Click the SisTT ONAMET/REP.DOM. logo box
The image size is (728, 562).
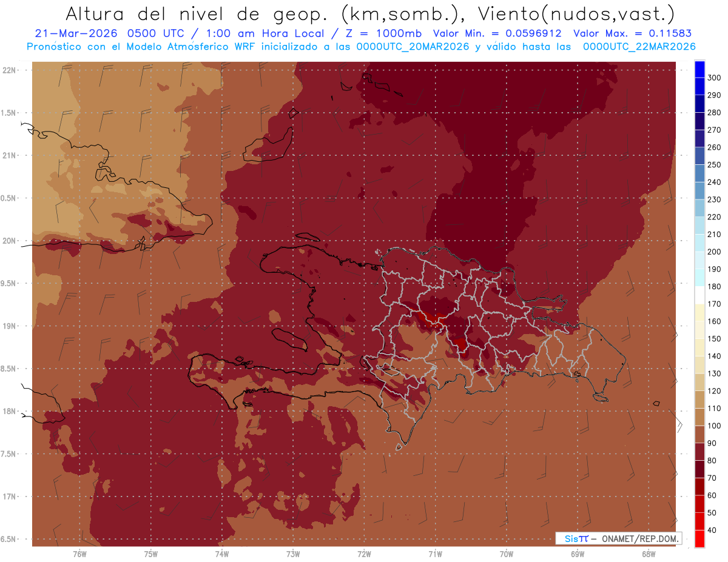point(618,538)
